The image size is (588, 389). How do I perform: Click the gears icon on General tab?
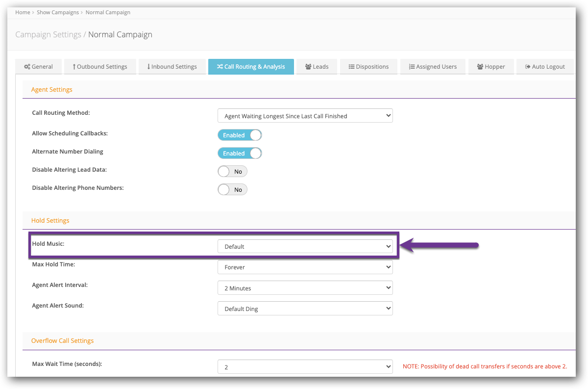pyautogui.click(x=27, y=67)
